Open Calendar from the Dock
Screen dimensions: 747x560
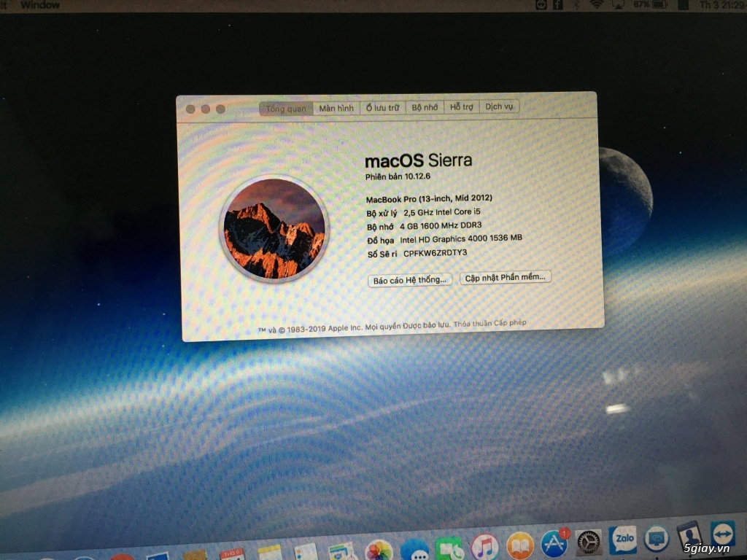point(232,554)
